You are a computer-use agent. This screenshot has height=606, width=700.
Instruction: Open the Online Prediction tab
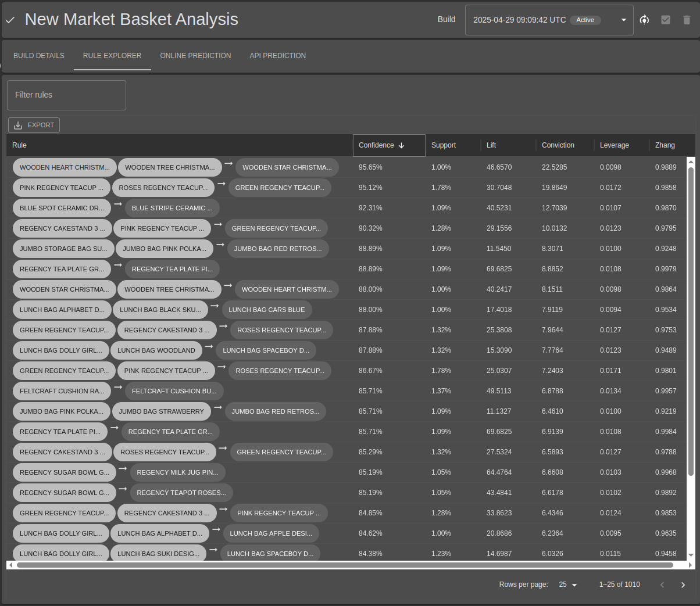click(x=195, y=56)
